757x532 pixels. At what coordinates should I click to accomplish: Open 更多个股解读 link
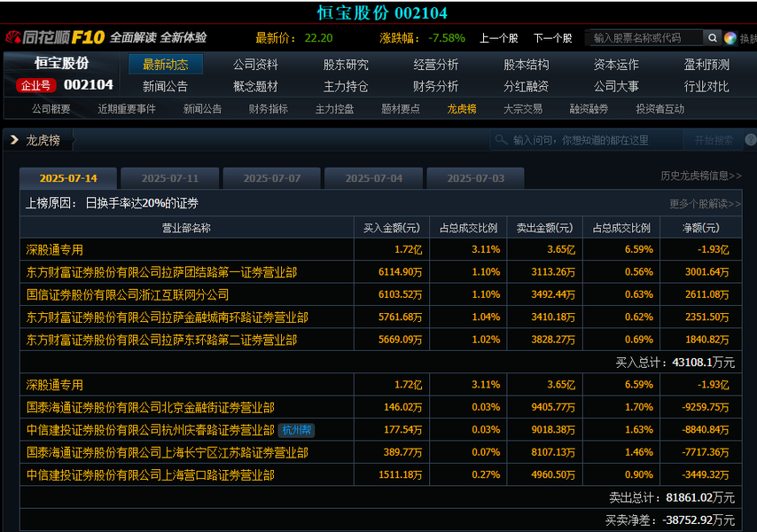[x=705, y=203]
